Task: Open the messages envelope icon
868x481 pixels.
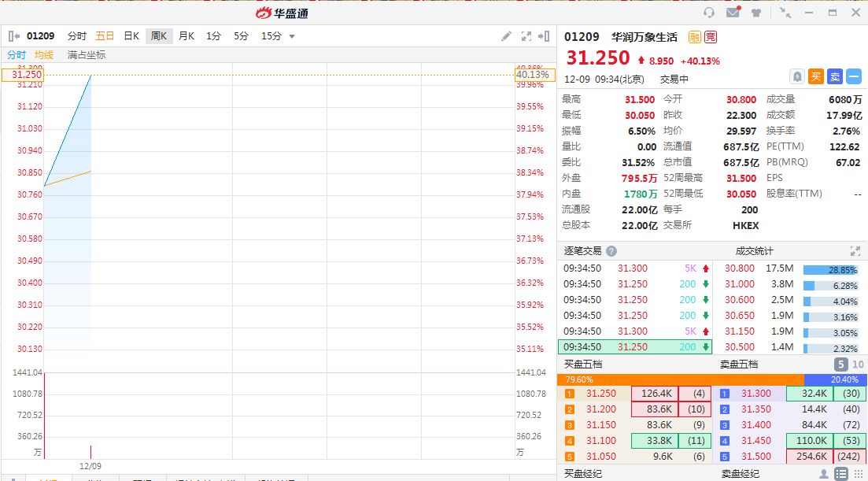Action: click(x=733, y=12)
